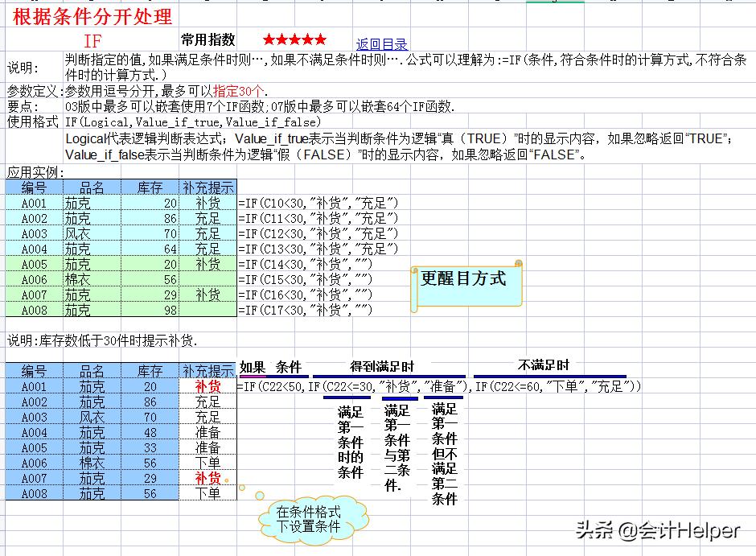Click the 满足第一条件但不满足第二条件 text box

[x=445, y=453]
